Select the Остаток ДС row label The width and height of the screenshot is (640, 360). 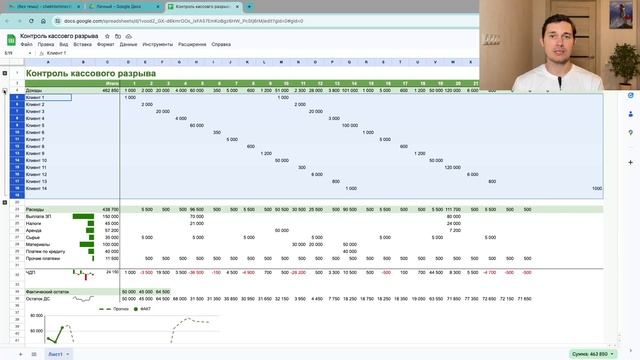click(x=48, y=299)
